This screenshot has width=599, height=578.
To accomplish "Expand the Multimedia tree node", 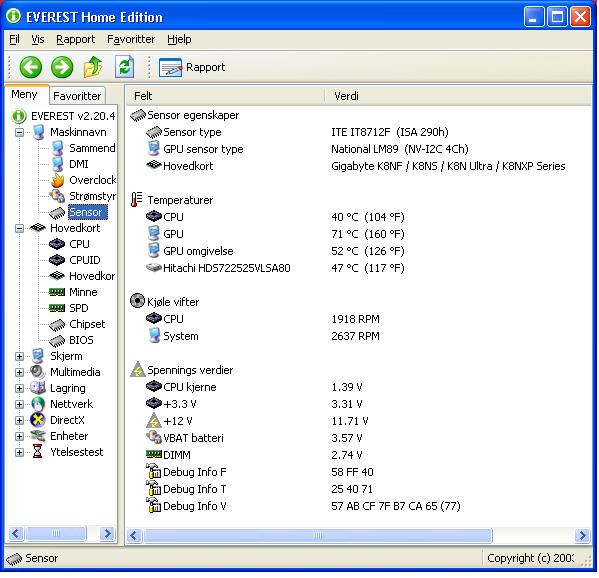I will pyautogui.click(x=19, y=372).
